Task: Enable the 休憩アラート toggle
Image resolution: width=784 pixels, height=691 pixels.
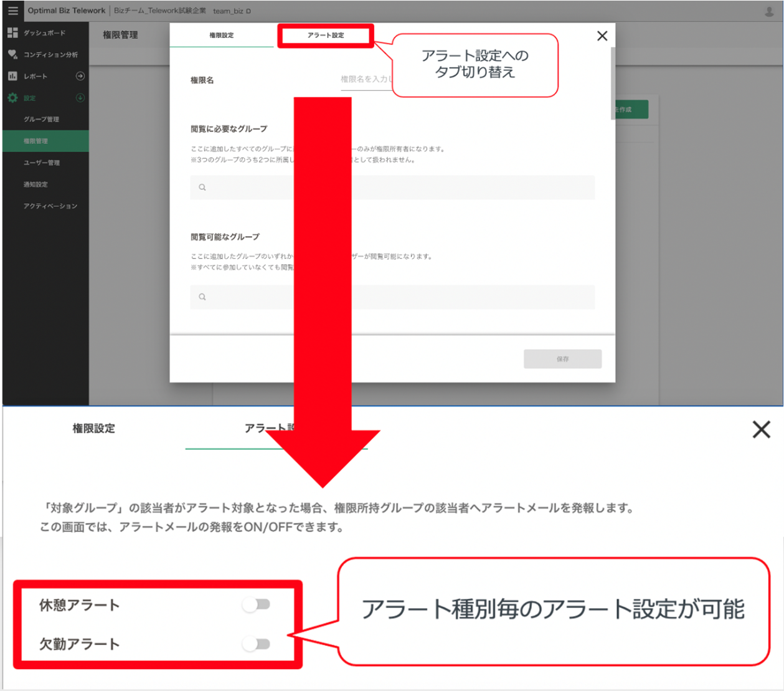Action: coord(257,604)
